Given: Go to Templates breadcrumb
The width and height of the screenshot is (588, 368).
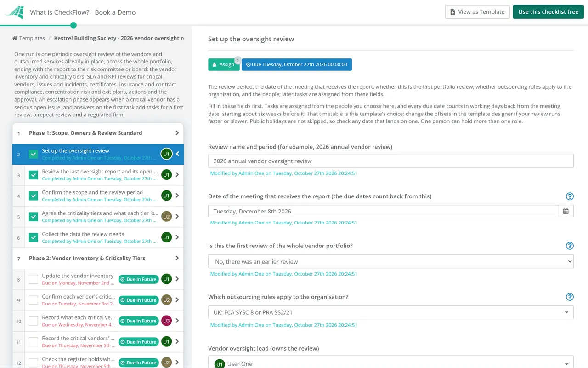Looking at the screenshot, I should (28, 38).
